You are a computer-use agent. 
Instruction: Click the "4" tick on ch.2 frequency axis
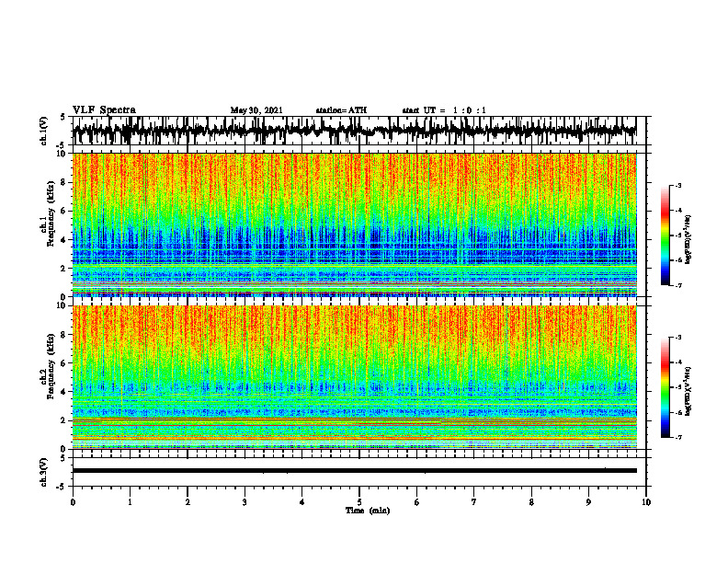tap(63, 392)
